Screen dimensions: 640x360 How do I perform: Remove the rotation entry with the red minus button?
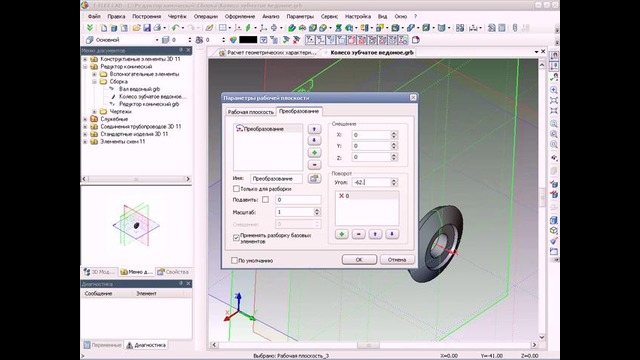point(358,234)
